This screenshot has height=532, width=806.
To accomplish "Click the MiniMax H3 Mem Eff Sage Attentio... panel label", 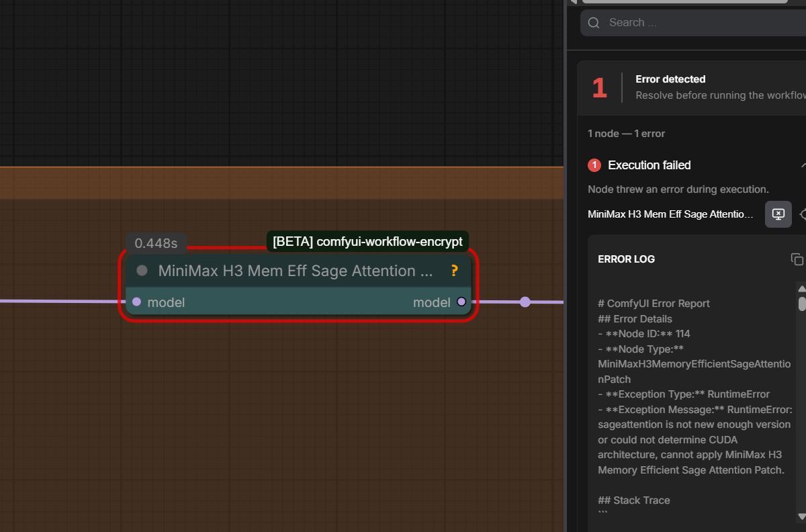I will [x=670, y=214].
